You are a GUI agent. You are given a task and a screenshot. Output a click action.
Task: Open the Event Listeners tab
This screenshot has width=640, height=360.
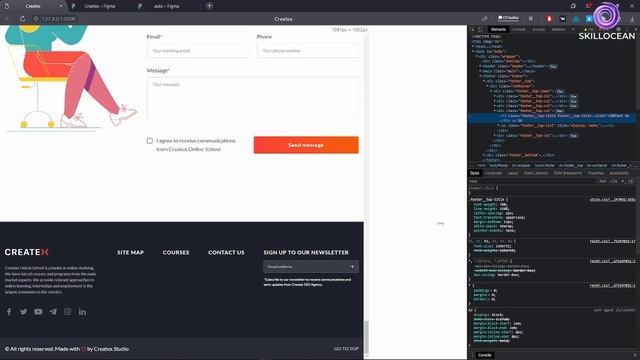[x=536, y=173]
